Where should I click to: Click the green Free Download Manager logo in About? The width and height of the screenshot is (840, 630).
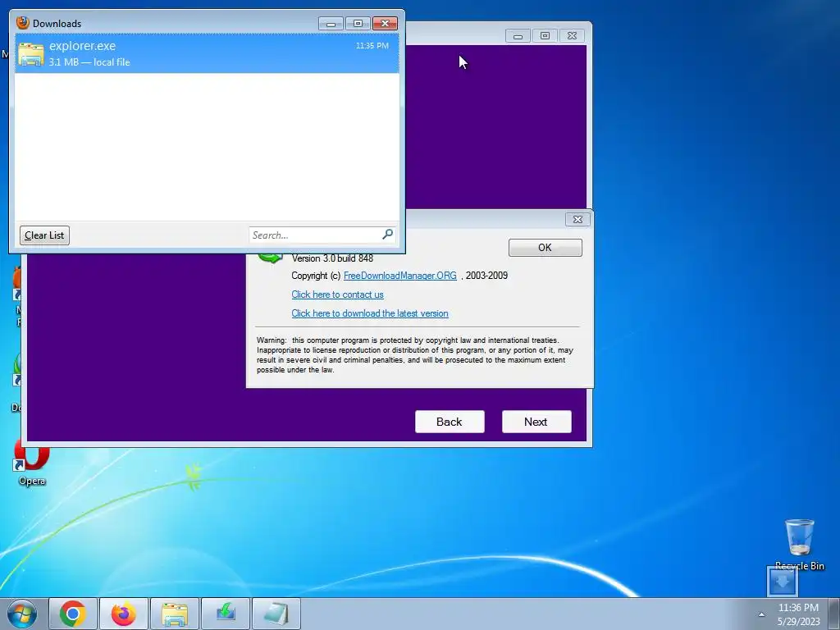point(270,258)
